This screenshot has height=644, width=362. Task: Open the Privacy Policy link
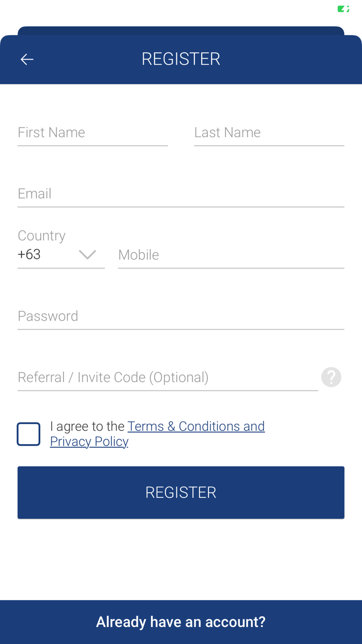click(89, 442)
